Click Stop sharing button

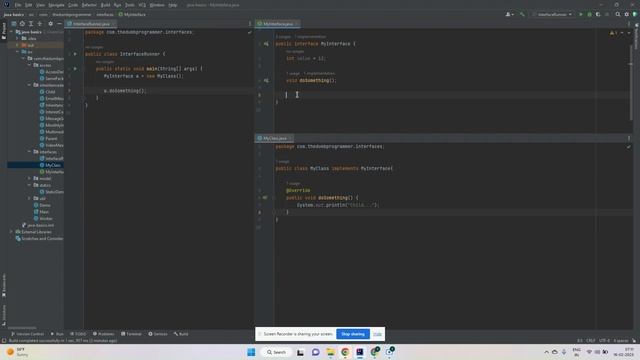tap(353, 334)
